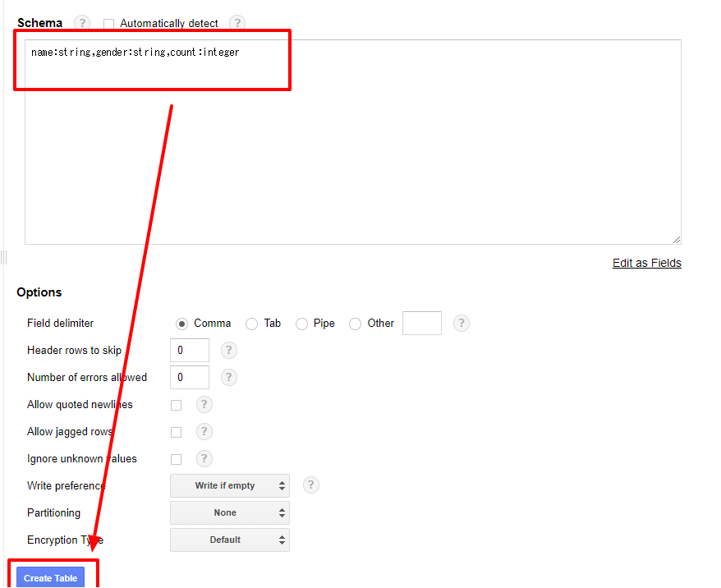721x588 pixels.
Task: Check Allow jagged rows
Action: [176, 432]
